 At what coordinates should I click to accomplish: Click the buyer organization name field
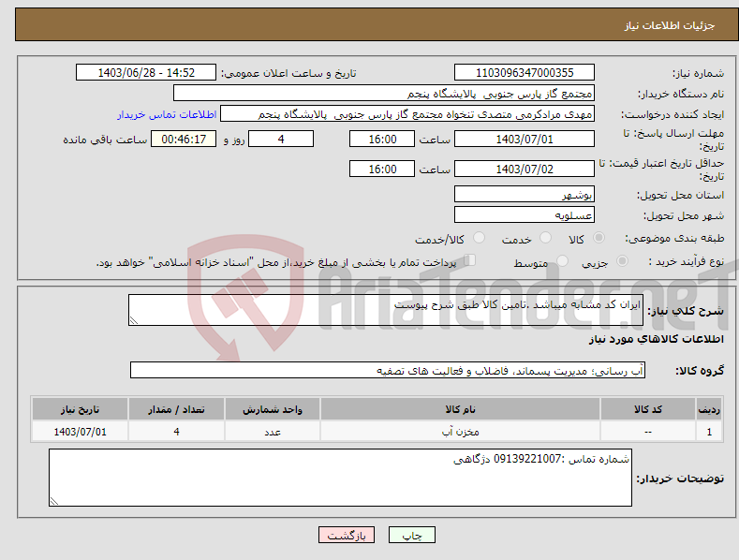pos(384,94)
